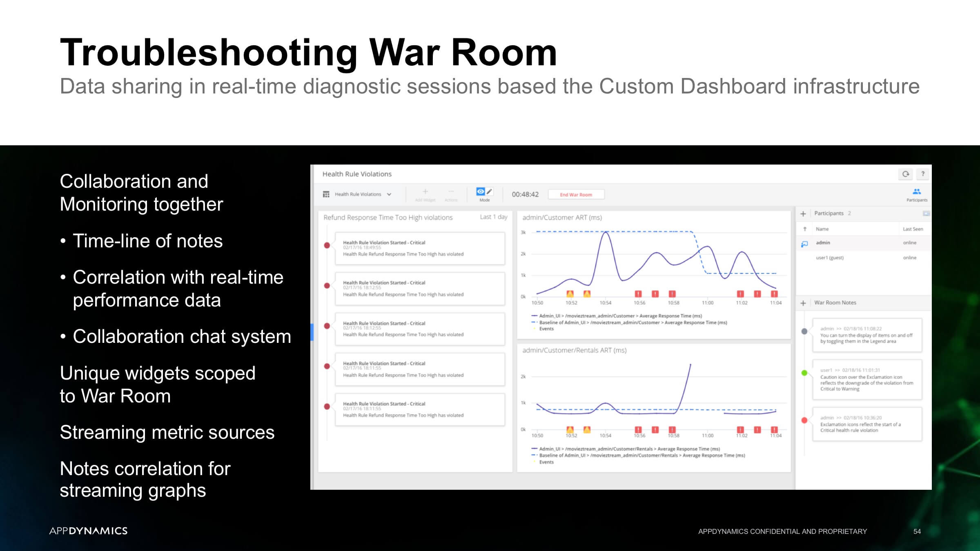The image size is (980, 551).
Task: Click the Refund Response Time Too High violations title
Action: [388, 218]
